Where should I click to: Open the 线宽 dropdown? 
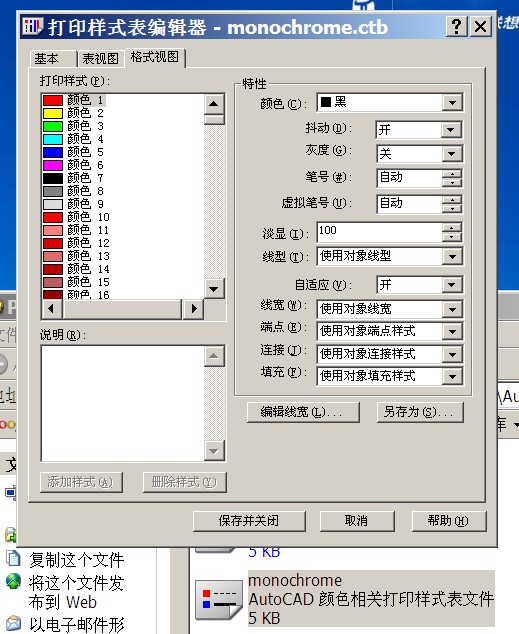[x=452, y=310]
